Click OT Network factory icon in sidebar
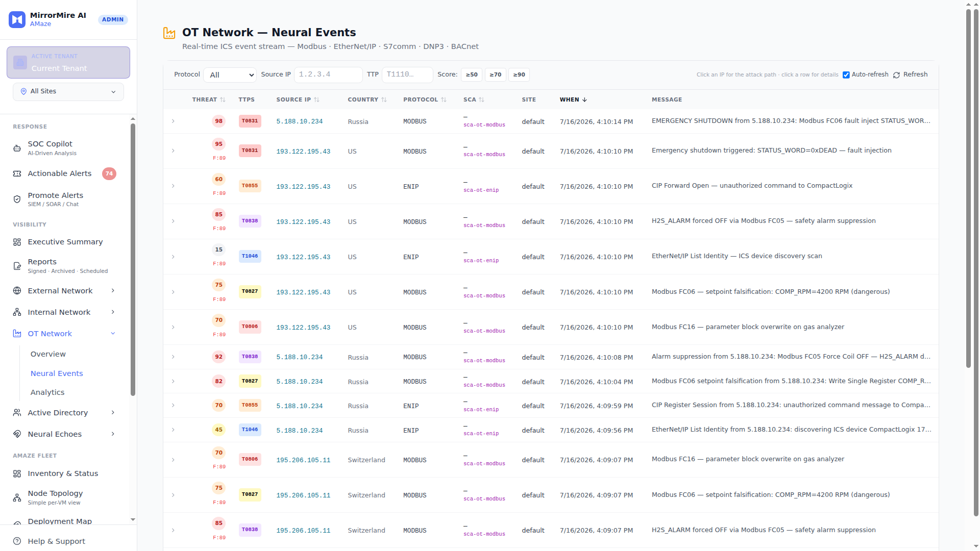 click(x=17, y=334)
